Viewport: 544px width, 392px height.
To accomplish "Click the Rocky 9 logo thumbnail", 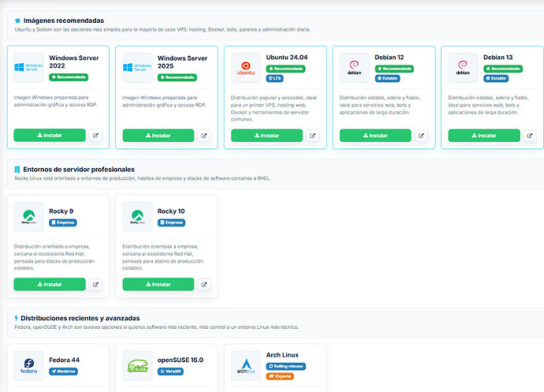I will 29,217.
